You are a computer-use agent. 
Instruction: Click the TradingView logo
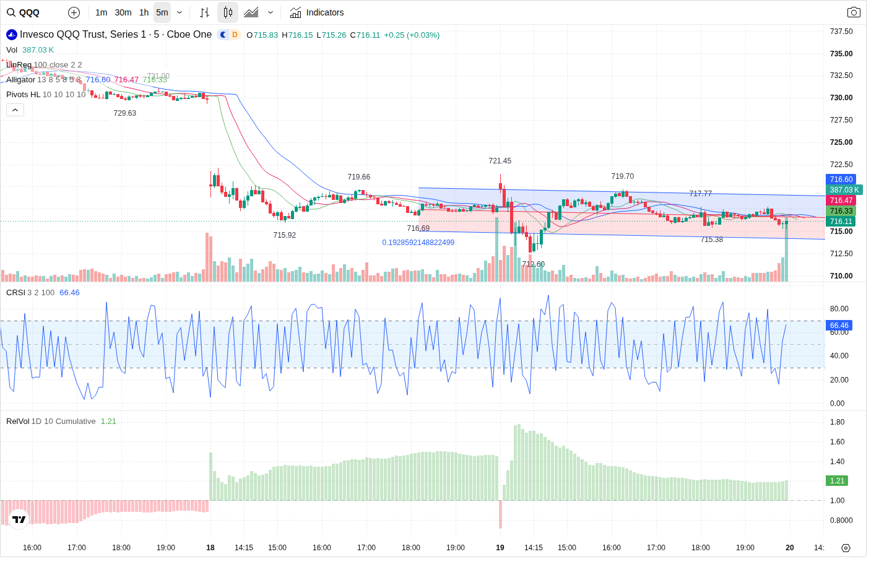[x=19, y=519]
